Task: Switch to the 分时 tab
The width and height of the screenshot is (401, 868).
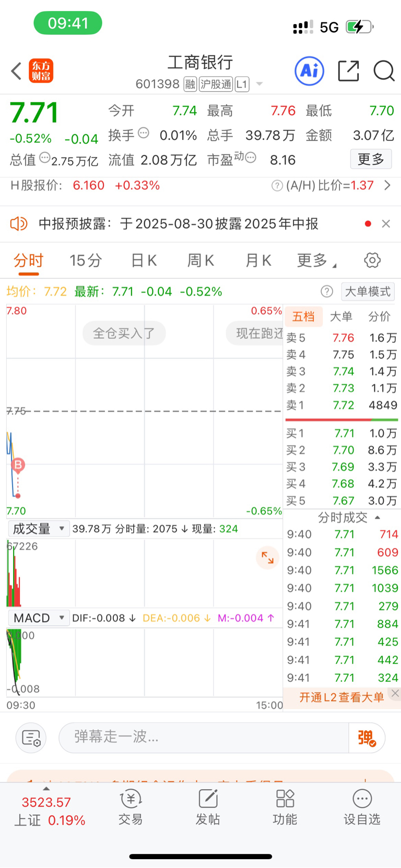Action: click(29, 260)
